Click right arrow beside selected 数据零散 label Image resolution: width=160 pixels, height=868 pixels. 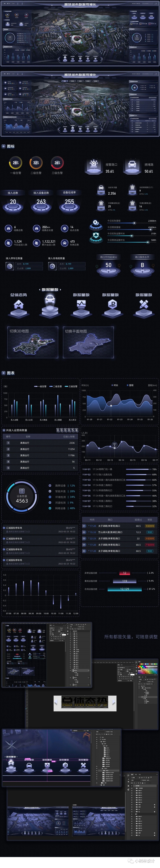(61, 290)
